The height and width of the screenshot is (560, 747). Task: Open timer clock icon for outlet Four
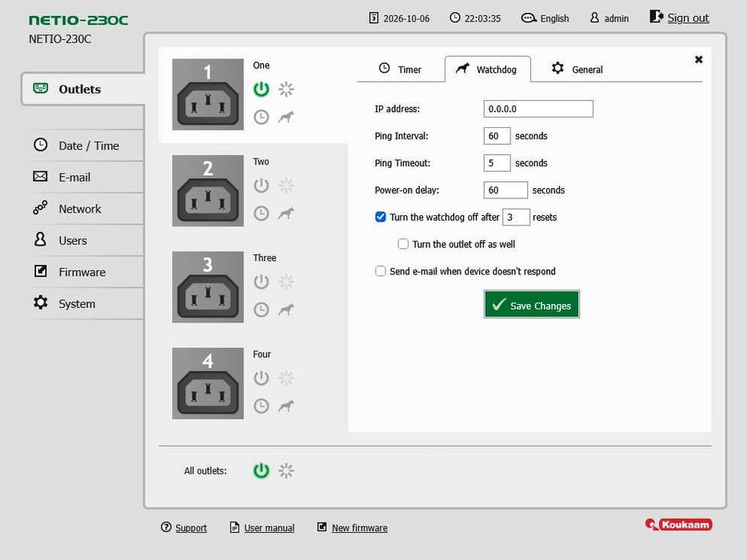click(261, 406)
